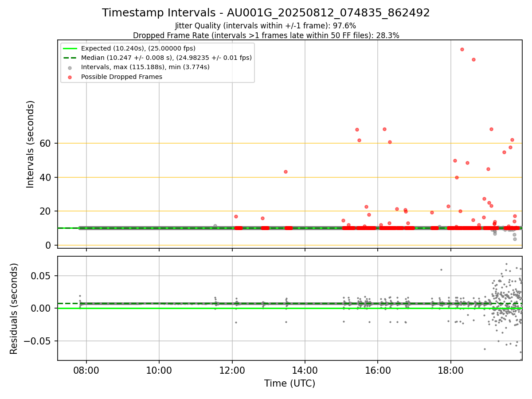Click the "Time (UTC)" x-axis label
The height and width of the screenshot is (399, 532).
click(x=290, y=383)
